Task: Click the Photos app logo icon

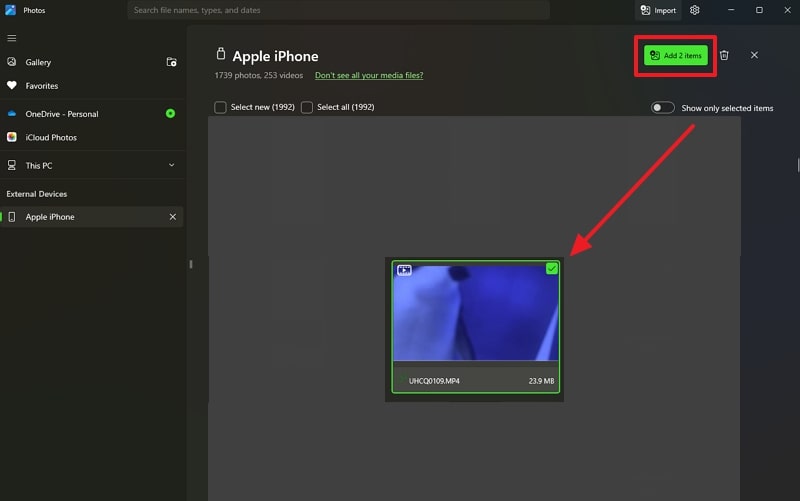Action: (x=11, y=10)
